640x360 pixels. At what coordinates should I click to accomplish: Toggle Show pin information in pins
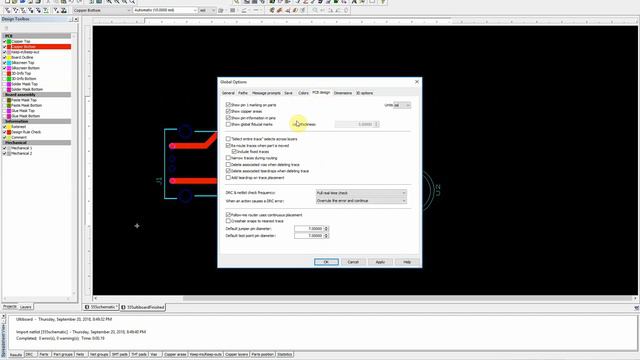pos(228,118)
